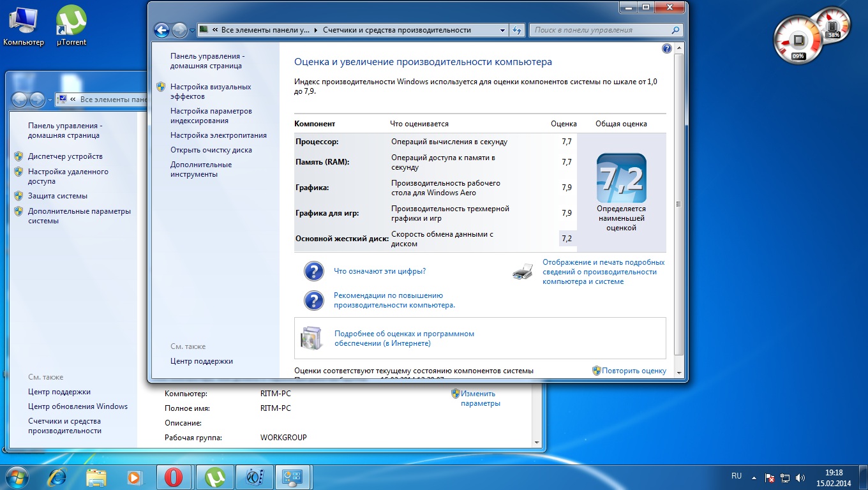This screenshot has width=868, height=490.
Task: Refresh the control panel address bar
Action: 518,30
